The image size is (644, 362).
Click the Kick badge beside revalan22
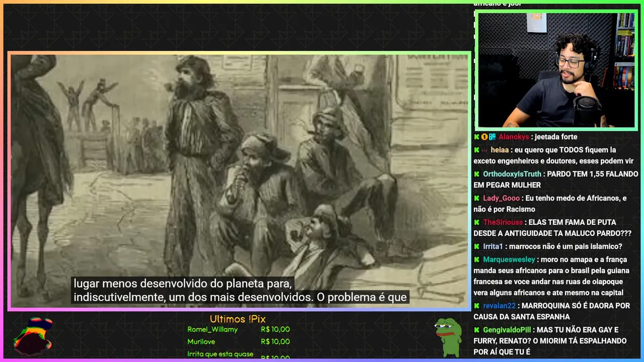[x=476, y=306]
